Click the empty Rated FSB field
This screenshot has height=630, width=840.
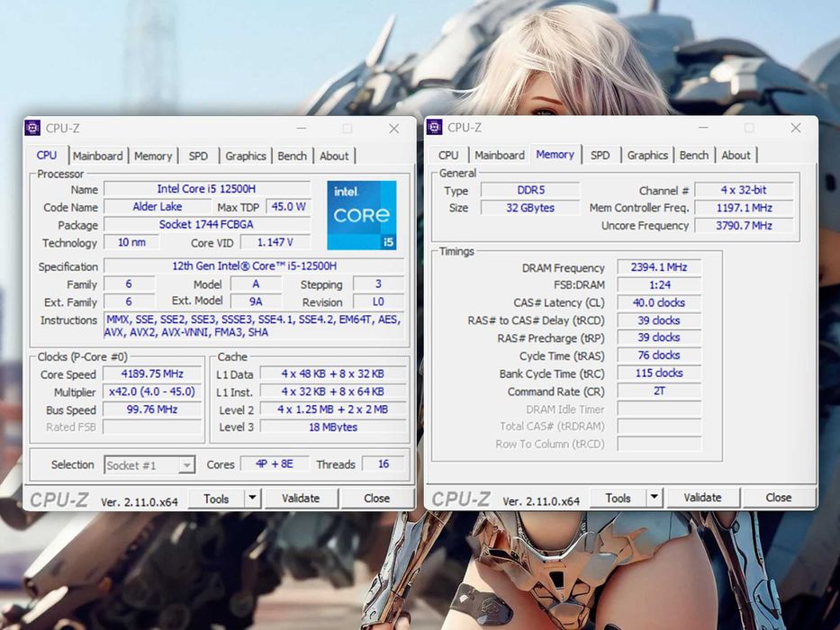[152, 427]
